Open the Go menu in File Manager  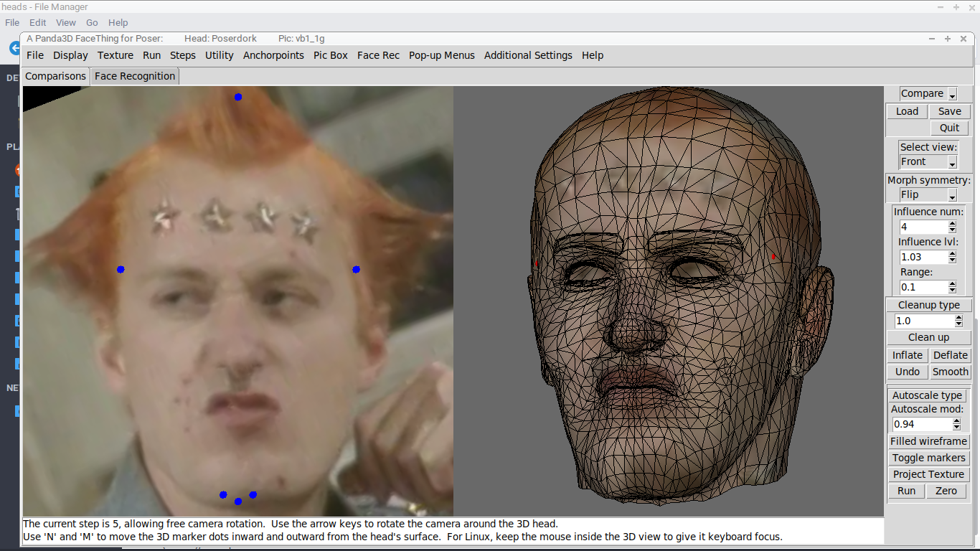click(x=92, y=23)
